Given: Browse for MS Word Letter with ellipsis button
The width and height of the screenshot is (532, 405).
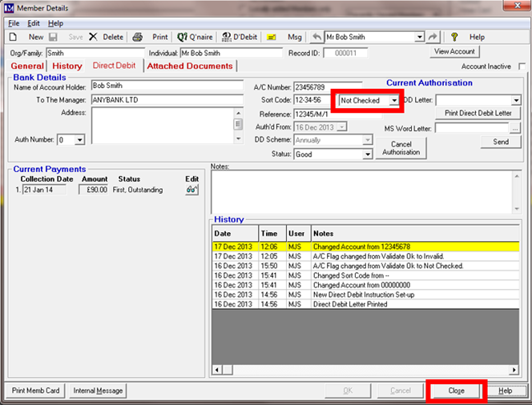Looking at the screenshot, I should coord(515,128).
